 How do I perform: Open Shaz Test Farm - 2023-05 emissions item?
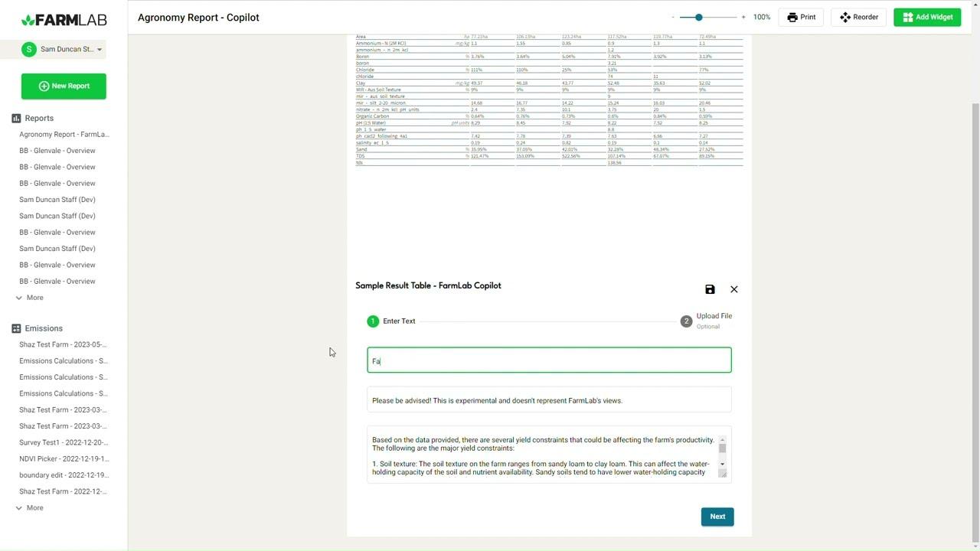point(63,344)
